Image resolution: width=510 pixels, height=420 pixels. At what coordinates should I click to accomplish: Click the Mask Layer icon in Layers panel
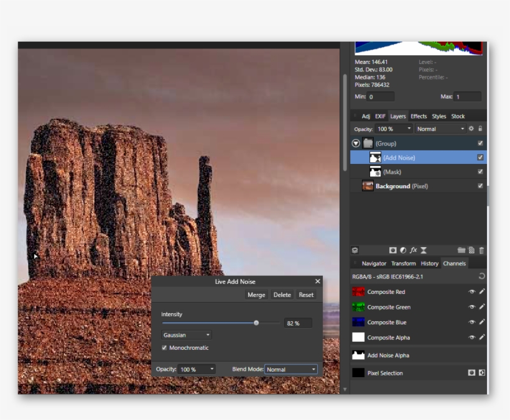(x=392, y=250)
